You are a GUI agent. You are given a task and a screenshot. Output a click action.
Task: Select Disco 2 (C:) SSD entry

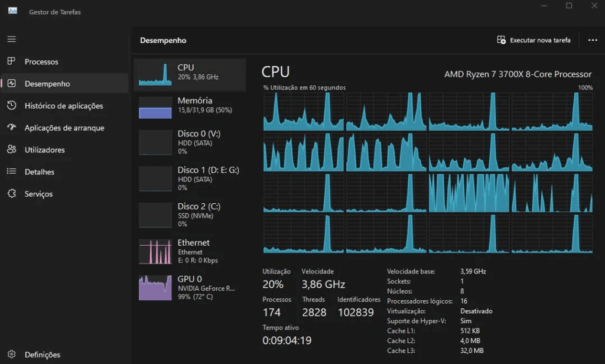(x=190, y=215)
